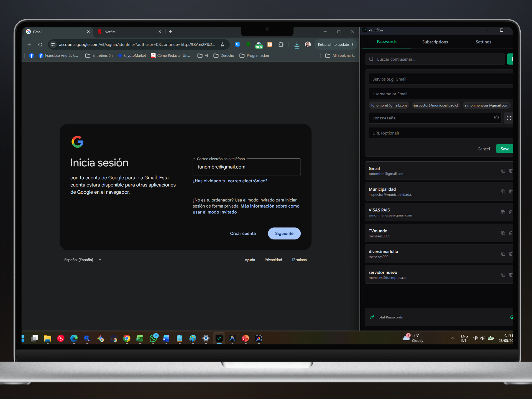Open the Settings tab in vaultflow
The height and width of the screenshot is (399, 532).
(483, 42)
